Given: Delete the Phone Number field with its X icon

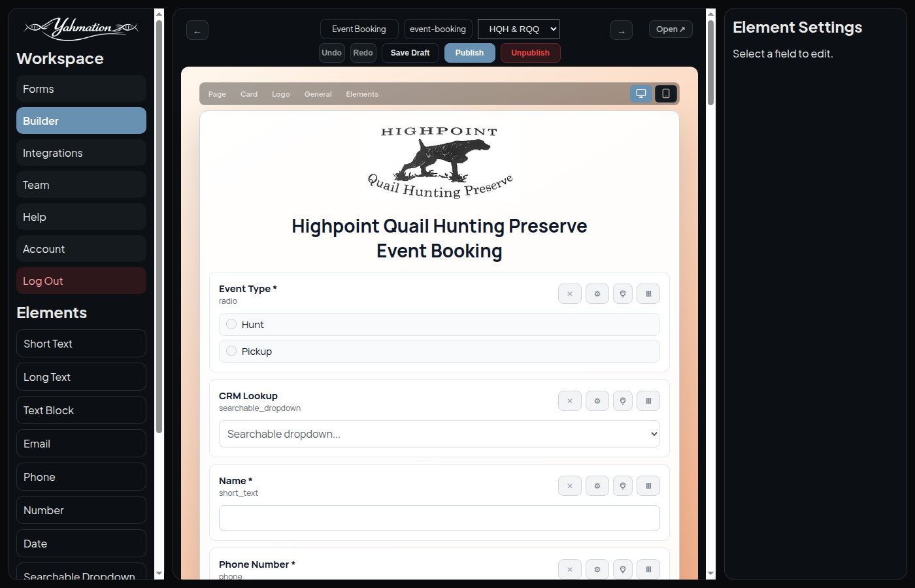Looking at the screenshot, I should 570,570.
